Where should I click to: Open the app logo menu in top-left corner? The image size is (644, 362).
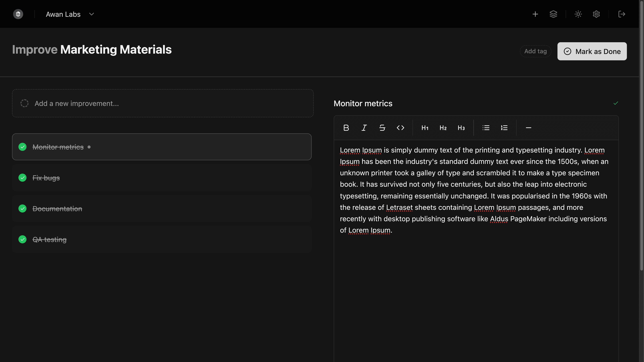pyautogui.click(x=18, y=14)
